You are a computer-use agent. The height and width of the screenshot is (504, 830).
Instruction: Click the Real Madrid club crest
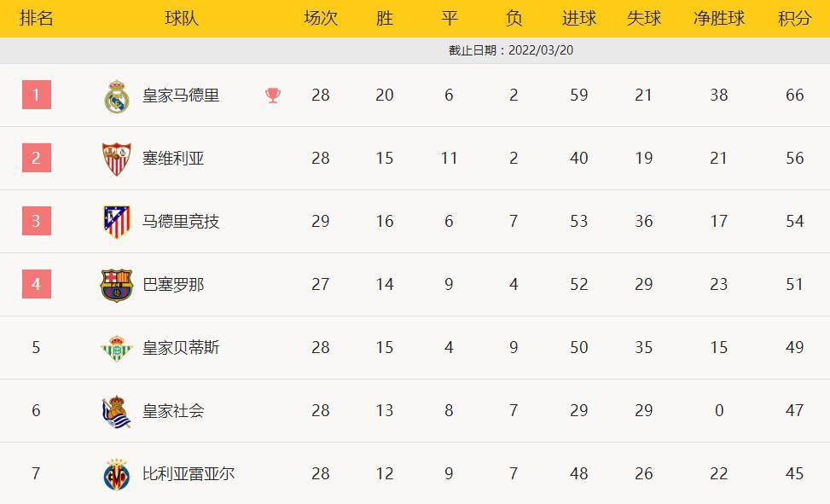(x=116, y=96)
